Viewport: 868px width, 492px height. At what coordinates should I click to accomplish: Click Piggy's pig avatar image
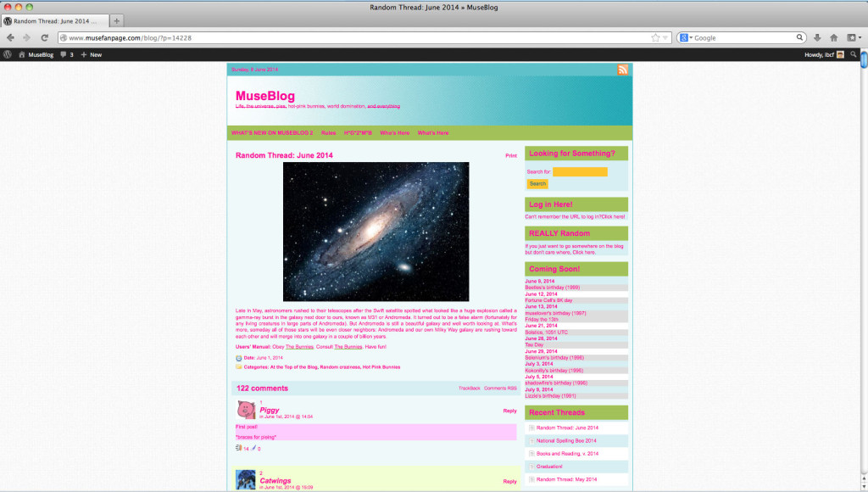click(x=246, y=410)
